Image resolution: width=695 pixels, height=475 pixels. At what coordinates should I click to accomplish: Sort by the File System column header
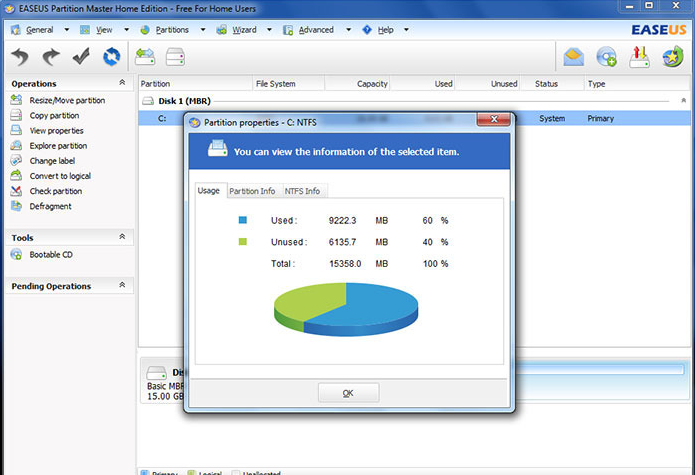click(289, 84)
